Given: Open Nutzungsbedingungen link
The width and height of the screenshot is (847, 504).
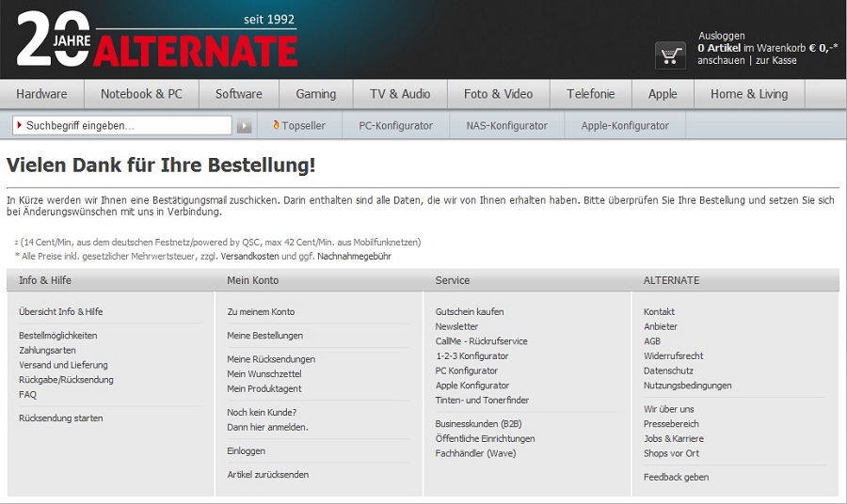Looking at the screenshot, I should click(x=688, y=386).
